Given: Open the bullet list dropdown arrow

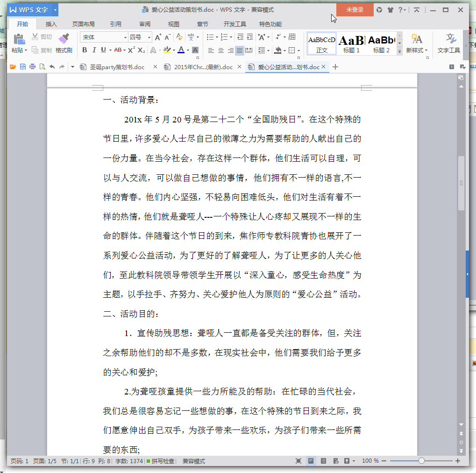Looking at the screenshot, I should pos(217,37).
